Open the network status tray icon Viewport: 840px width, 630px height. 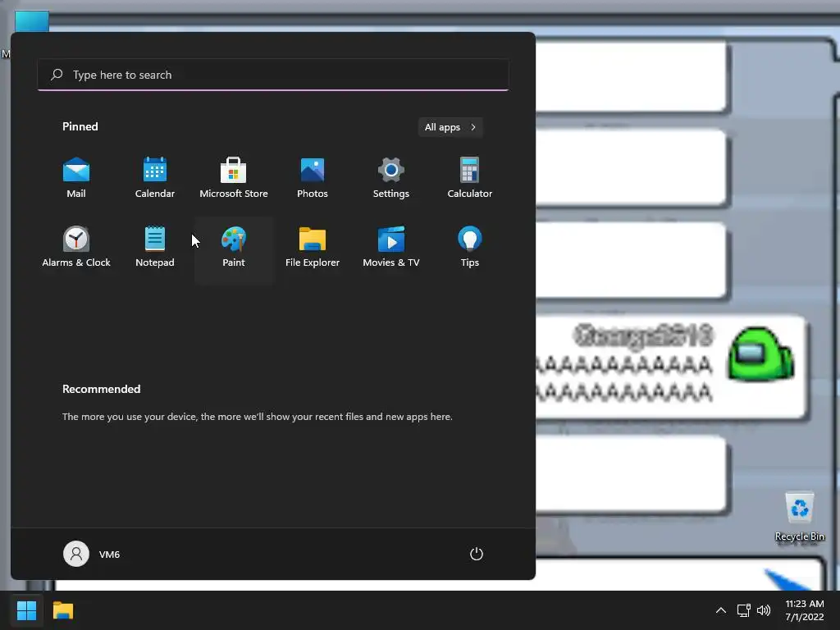743,610
